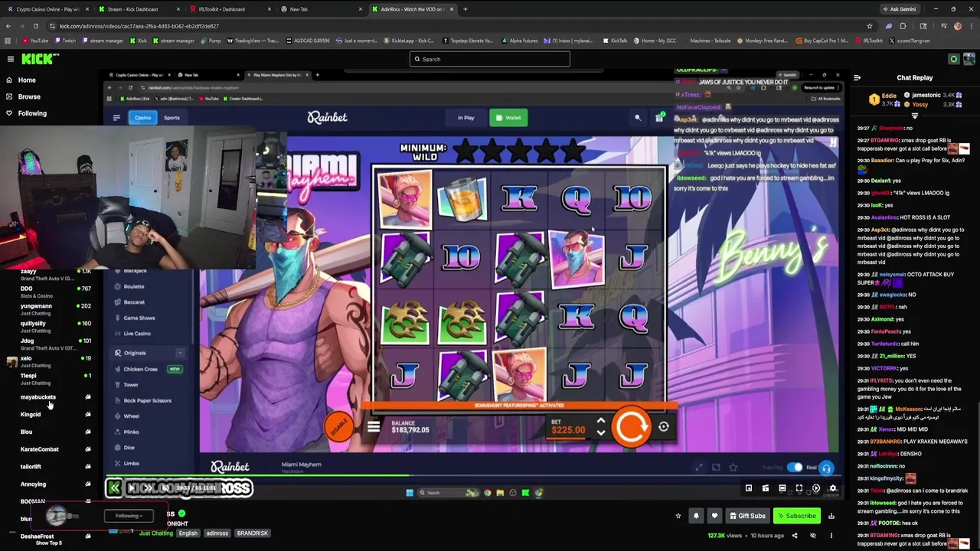Click the English tag
980x551 pixels.
click(188, 533)
